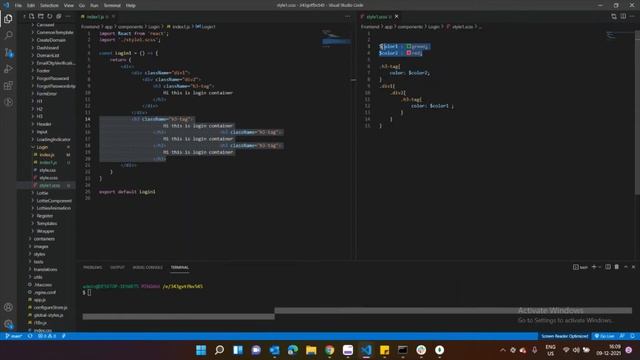Close the terminal panel
Image resolution: width=640 pixels, height=360 pixels.
pos(633,267)
